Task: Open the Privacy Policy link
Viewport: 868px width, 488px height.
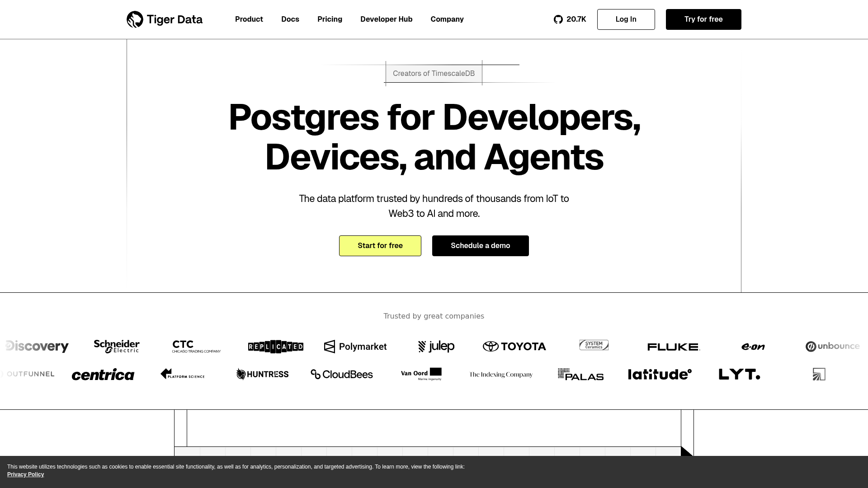Action: [x=25, y=474]
